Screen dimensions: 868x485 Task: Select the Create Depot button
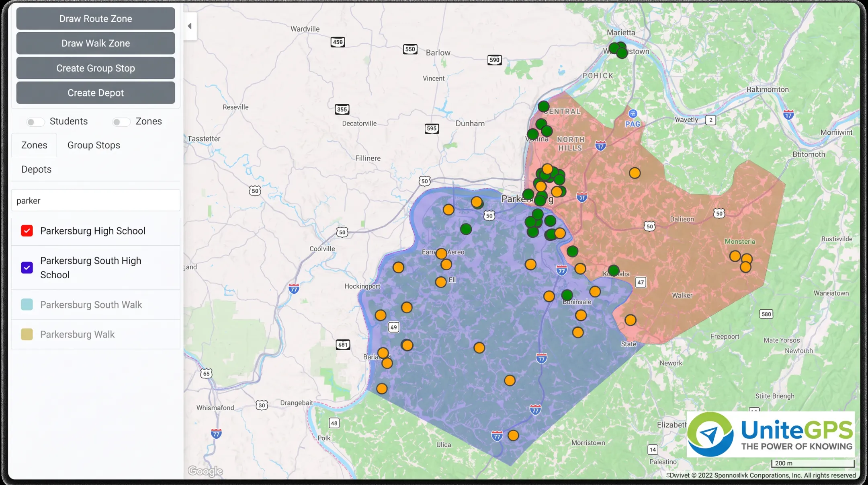point(96,92)
